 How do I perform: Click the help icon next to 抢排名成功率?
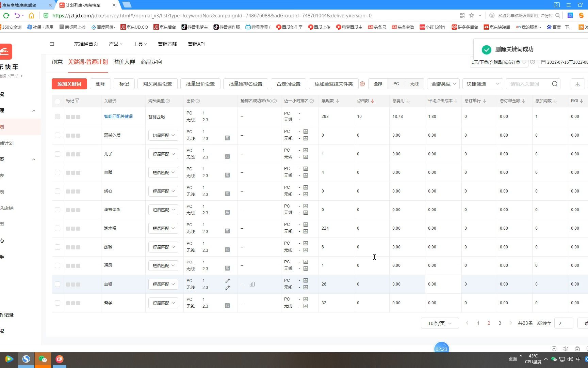[275, 101]
